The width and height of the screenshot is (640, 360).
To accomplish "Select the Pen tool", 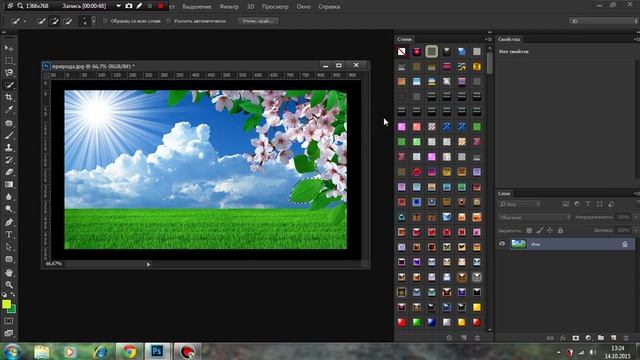I will [x=9, y=222].
